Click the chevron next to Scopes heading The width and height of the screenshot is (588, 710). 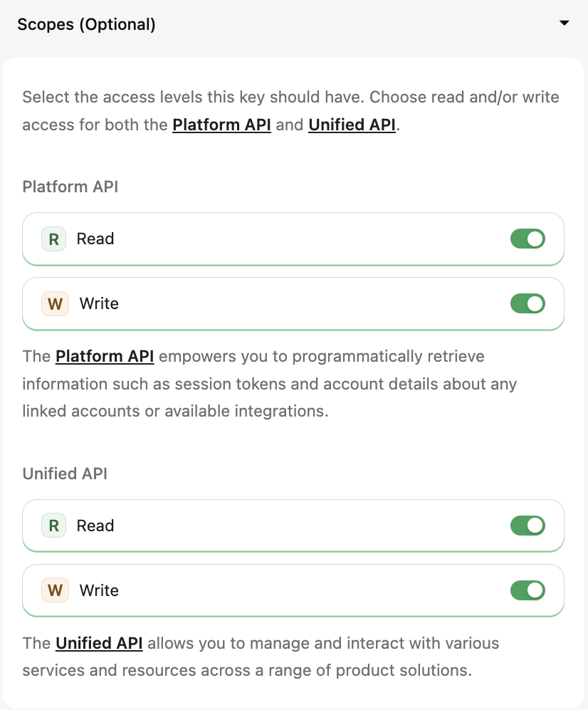click(564, 23)
